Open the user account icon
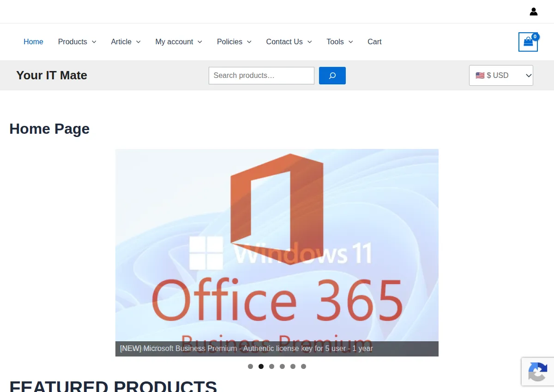This screenshot has width=554, height=392. click(534, 12)
